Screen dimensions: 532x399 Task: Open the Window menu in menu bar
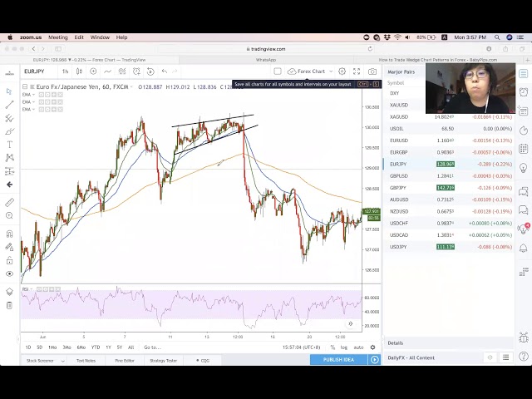click(100, 37)
